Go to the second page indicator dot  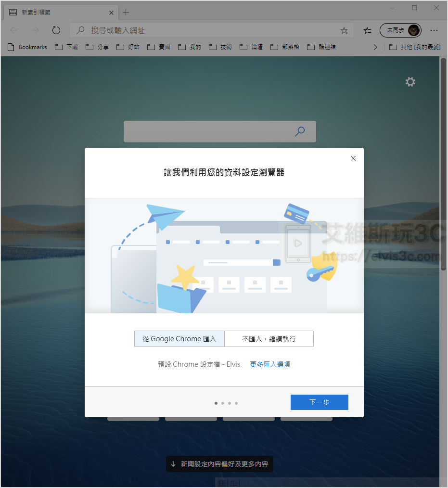[222, 403]
